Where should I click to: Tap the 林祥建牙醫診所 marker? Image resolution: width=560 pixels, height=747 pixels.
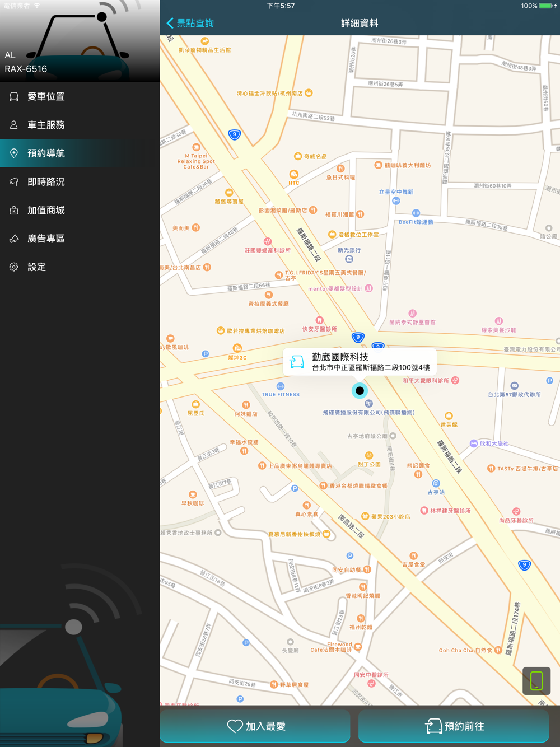click(x=424, y=511)
